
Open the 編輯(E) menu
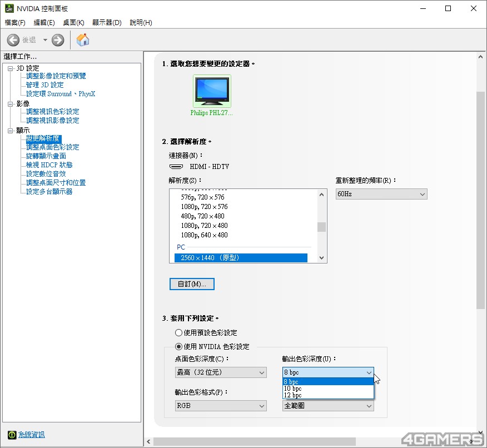coord(44,23)
